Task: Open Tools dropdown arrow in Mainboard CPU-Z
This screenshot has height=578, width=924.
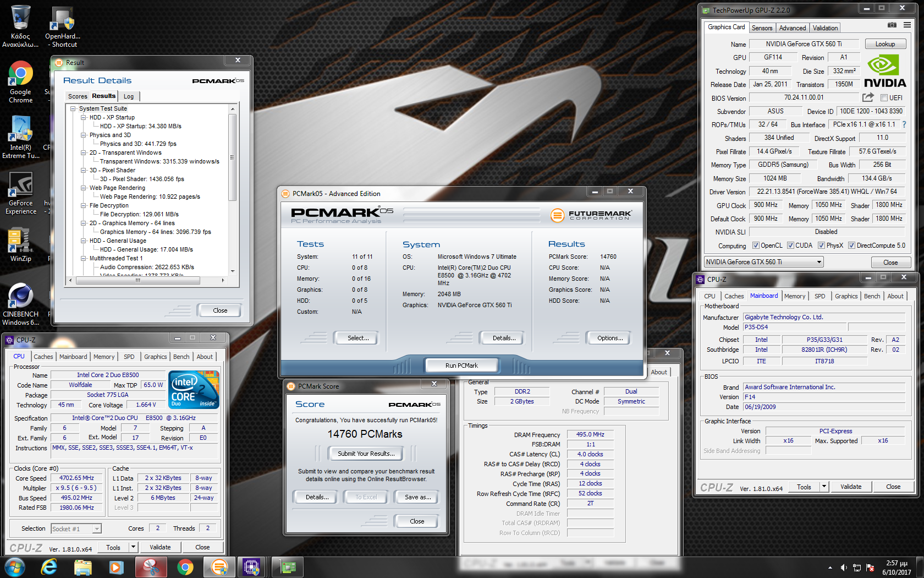Action: [824, 487]
